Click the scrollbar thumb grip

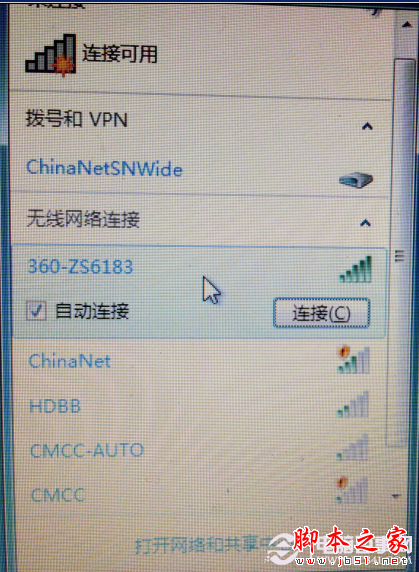click(400, 256)
